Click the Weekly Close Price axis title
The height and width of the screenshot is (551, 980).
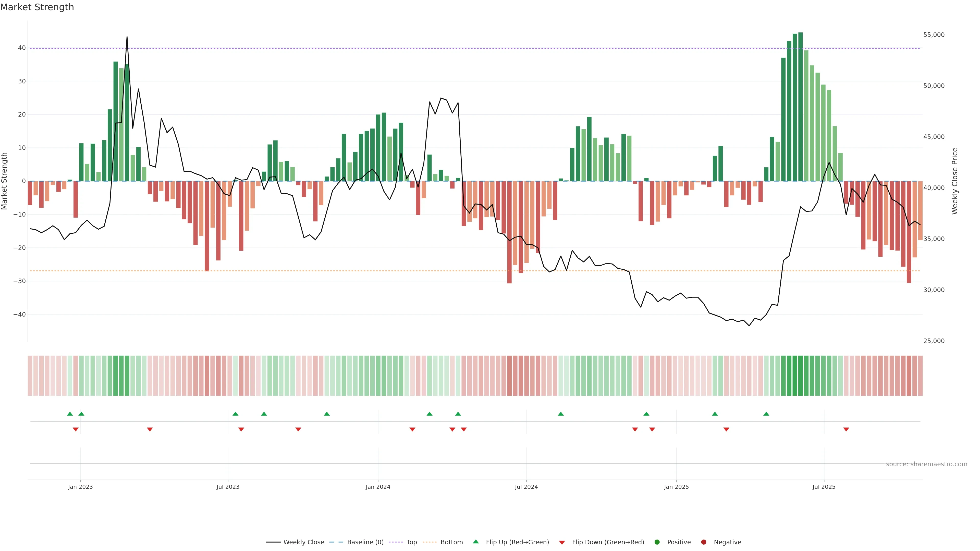tap(954, 181)
